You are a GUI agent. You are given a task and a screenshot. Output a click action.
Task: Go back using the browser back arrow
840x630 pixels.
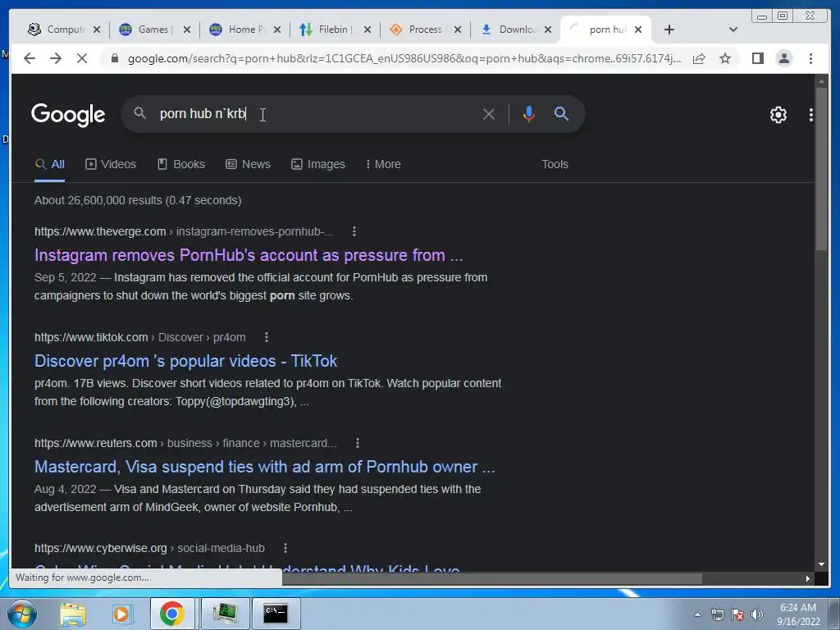tap(30, 58)
